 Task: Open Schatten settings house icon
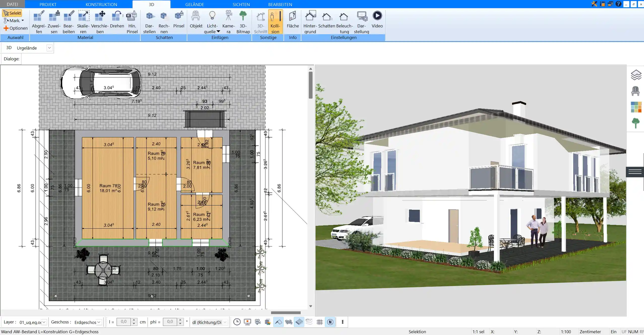click(326, 20)
